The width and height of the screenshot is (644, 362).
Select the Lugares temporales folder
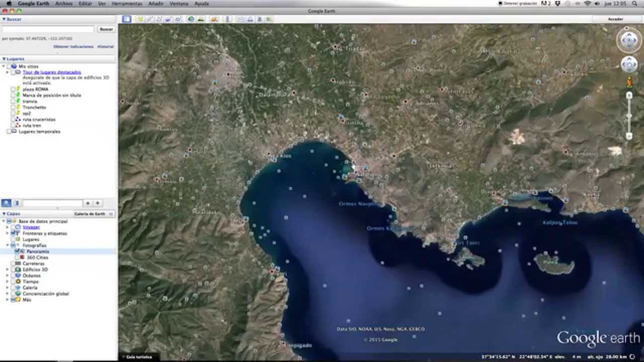(x=39, y=132)
